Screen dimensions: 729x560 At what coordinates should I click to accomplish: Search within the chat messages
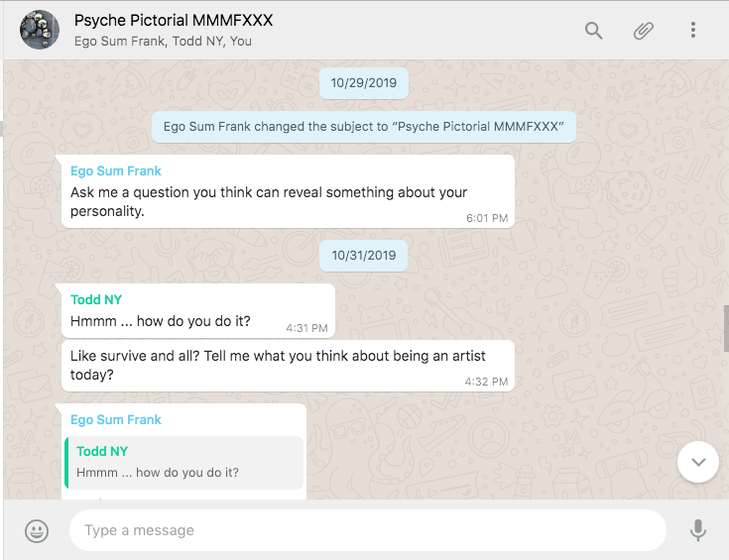click(x=594, y=31)
